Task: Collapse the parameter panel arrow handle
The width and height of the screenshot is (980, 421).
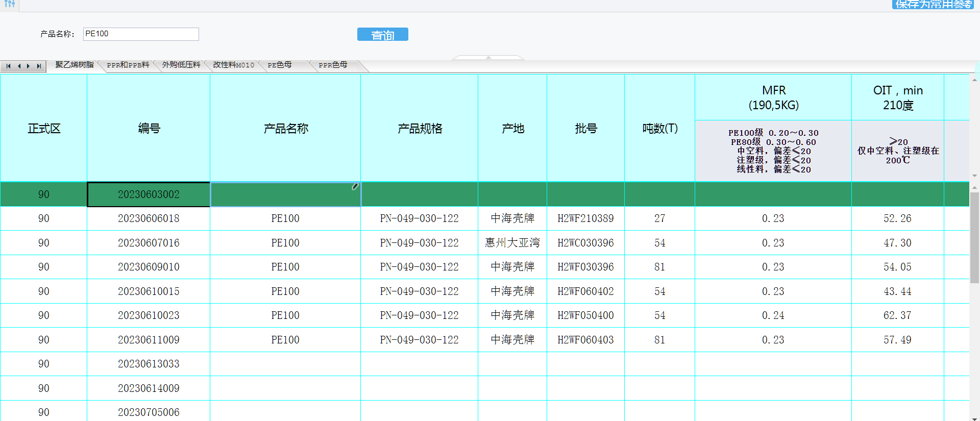Action: coord(488,57)
